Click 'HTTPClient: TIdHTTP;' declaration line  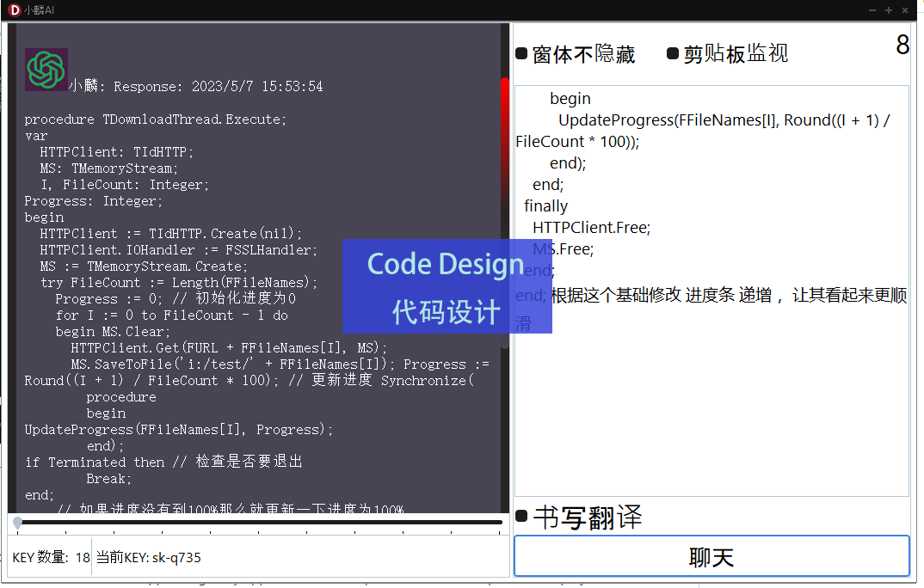point(117,152)
